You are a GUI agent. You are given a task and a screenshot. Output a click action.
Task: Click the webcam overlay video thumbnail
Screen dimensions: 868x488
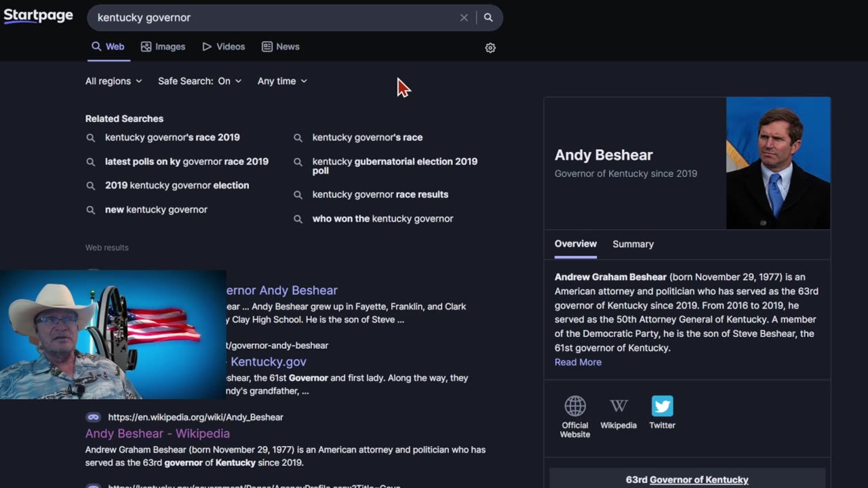tap(113, 335)
